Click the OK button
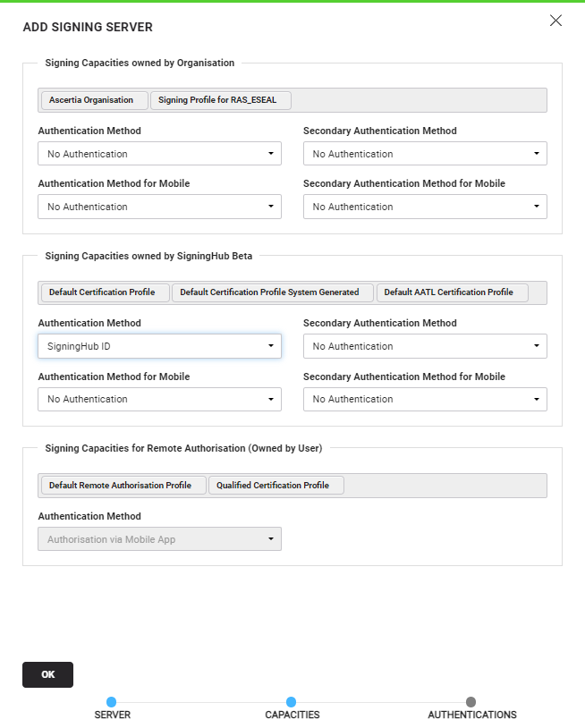The width and height of the screenshot is (585, 728). 47,674
